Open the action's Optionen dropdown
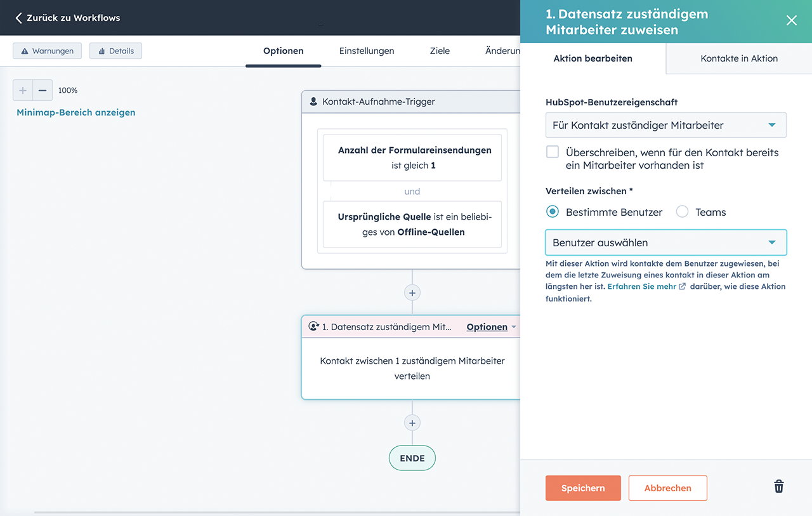812x516 pixels. point(491,327)
